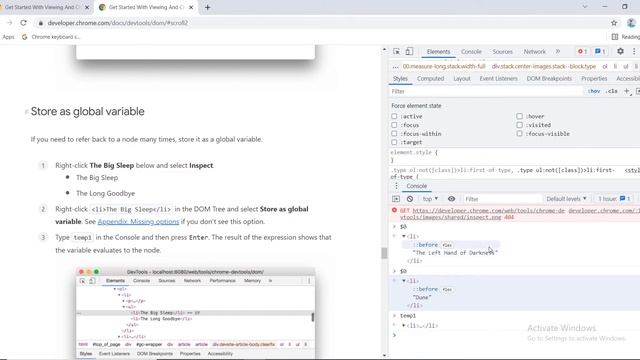
Task: Open the tab search chevron in title bar
Action: coord(584,7)
